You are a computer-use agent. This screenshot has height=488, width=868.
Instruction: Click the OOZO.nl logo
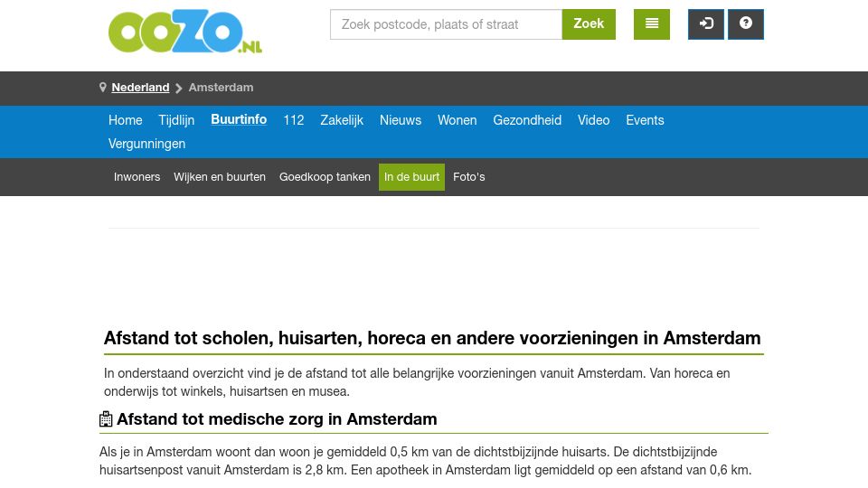tap(184, 31)
